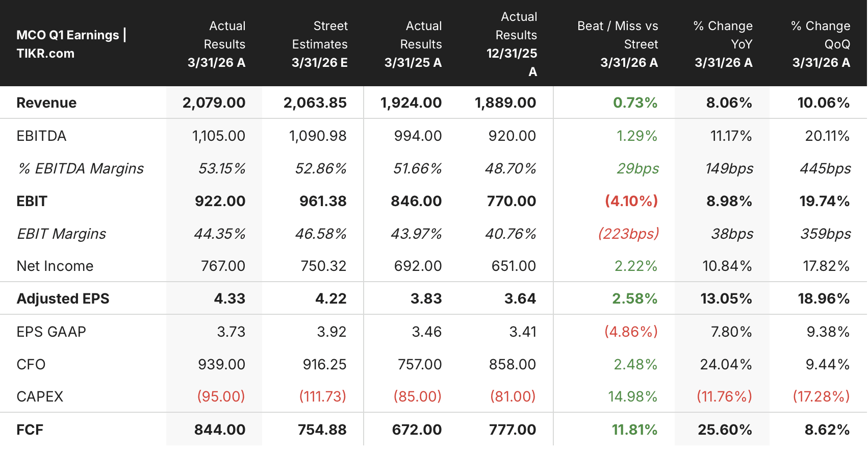
Task: Click the Revenue row label
Action: pyautogui.click(x=46, y=103)
